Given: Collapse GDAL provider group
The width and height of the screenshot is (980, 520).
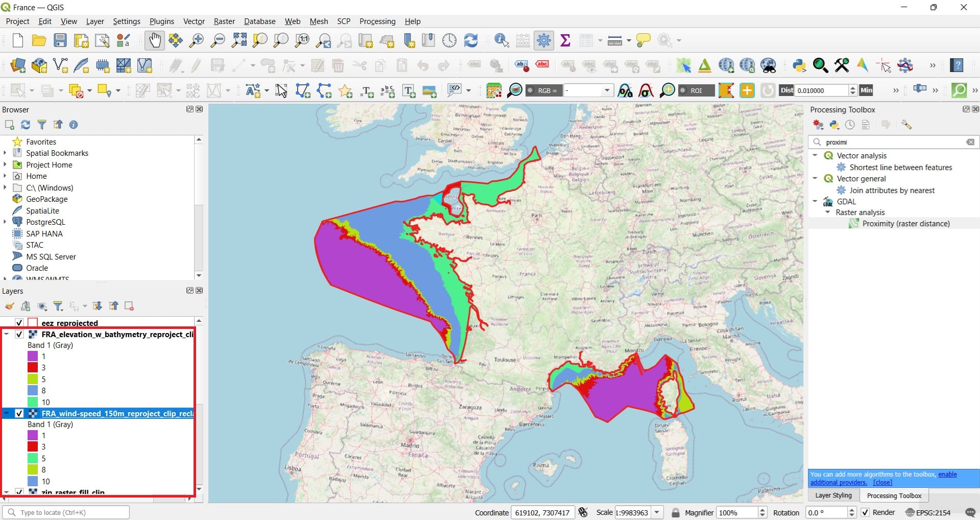Looking at the screenshot, I should coord(815,201).
